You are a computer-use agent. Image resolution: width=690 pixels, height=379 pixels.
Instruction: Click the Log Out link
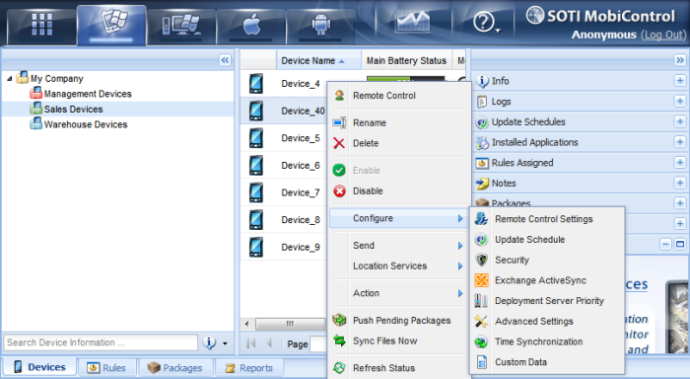[x=663, y=35]
